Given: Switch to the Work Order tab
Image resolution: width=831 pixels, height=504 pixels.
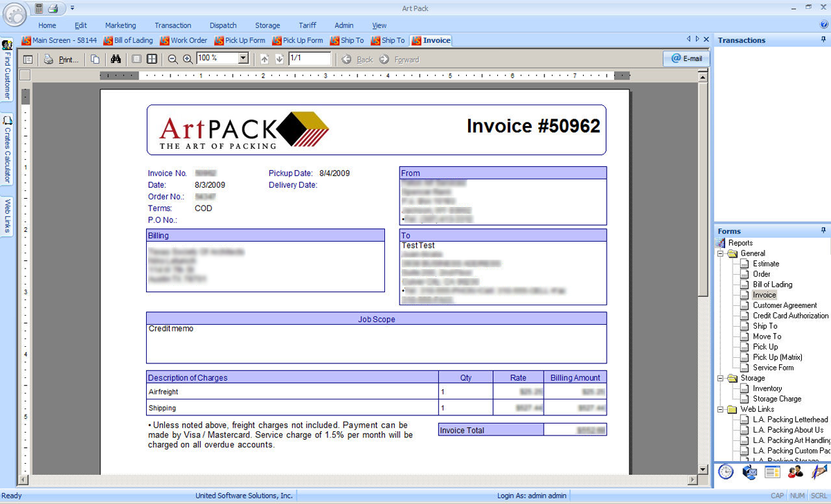Looking at the screenshot, I should coord(184,40).
